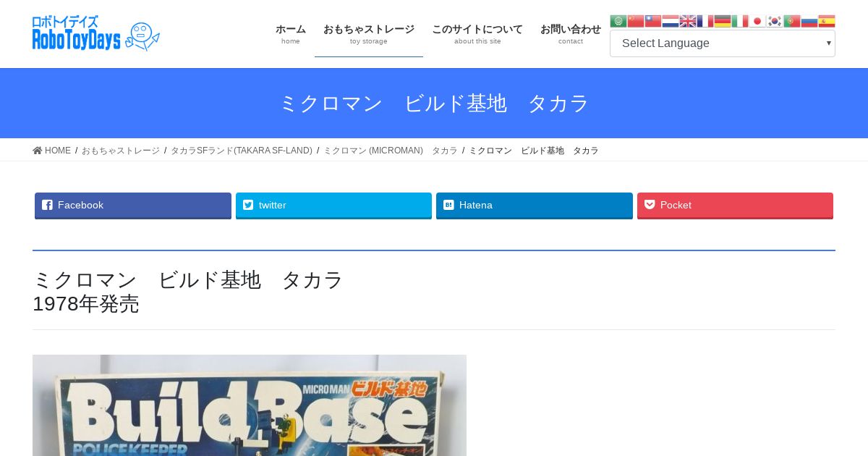Select the Korean flag

click(x=775, y=21)
